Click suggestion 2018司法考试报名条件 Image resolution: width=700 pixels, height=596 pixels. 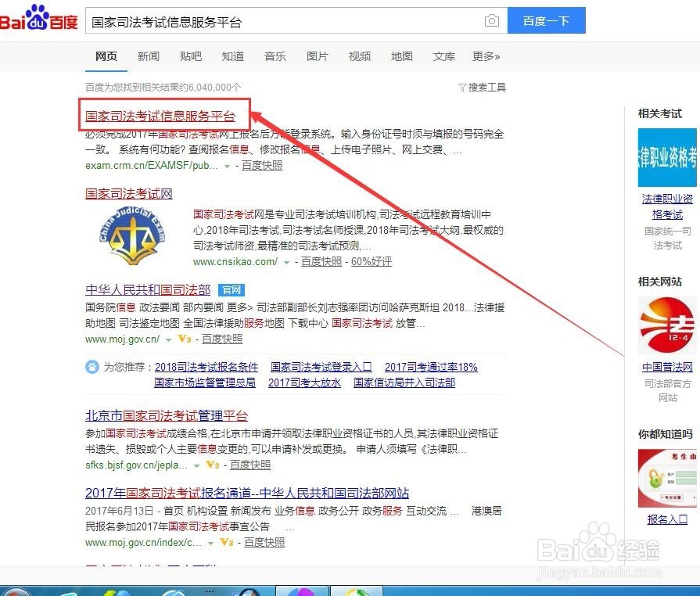[x=206, y=367]
